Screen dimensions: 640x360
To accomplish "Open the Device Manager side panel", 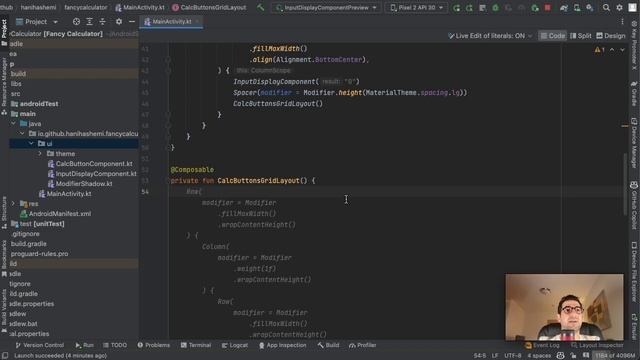I will (x=633, y=143).
